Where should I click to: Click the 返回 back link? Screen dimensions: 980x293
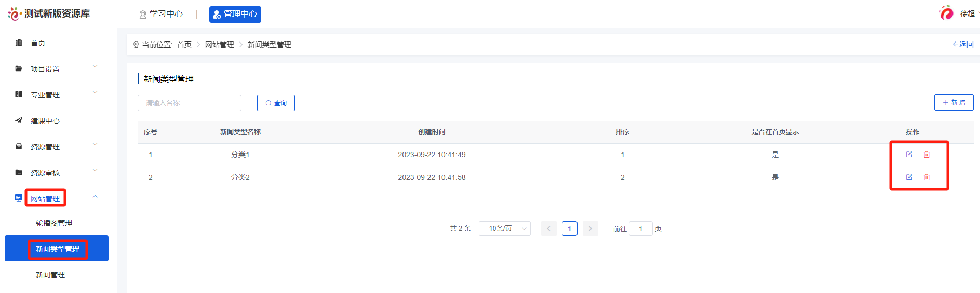pyautogui.click(x=963, y=45)
